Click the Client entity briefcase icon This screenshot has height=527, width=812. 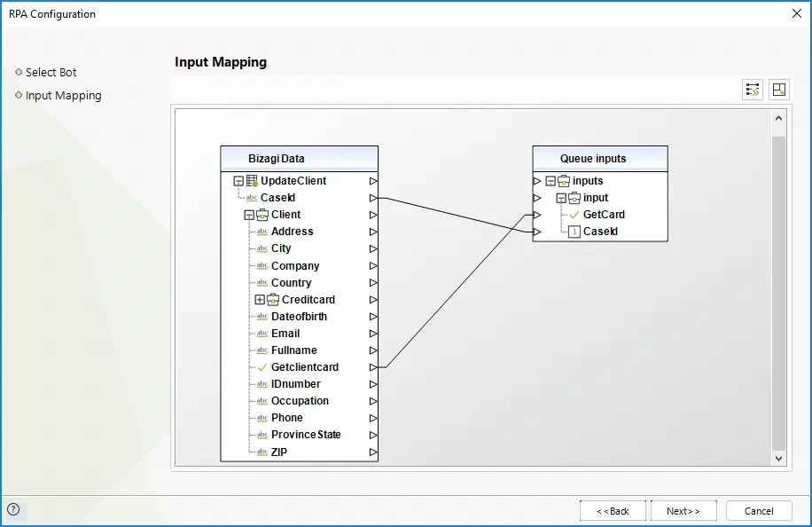[x=262, y=215]
